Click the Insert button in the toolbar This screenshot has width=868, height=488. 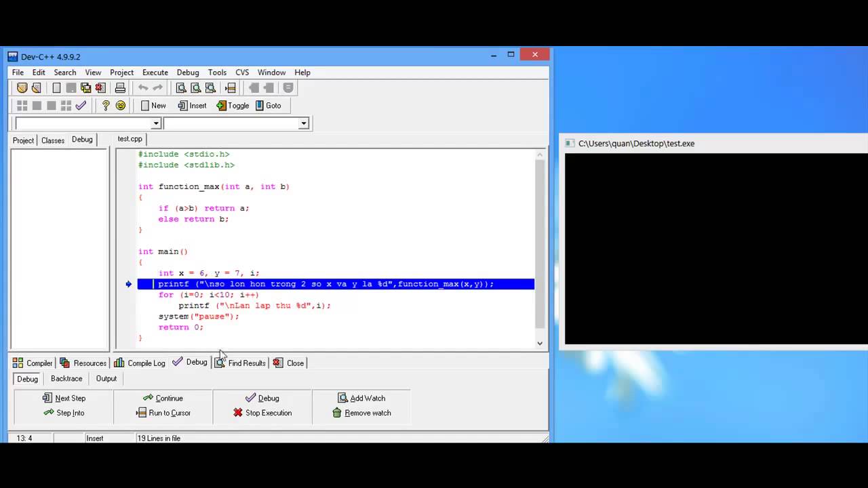pyautogui.click(x=193, y=105)
